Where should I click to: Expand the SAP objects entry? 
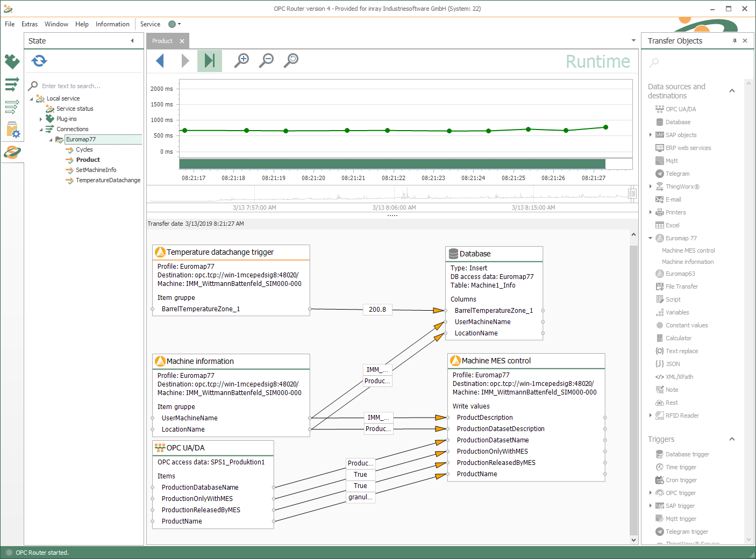pos(651,134)
